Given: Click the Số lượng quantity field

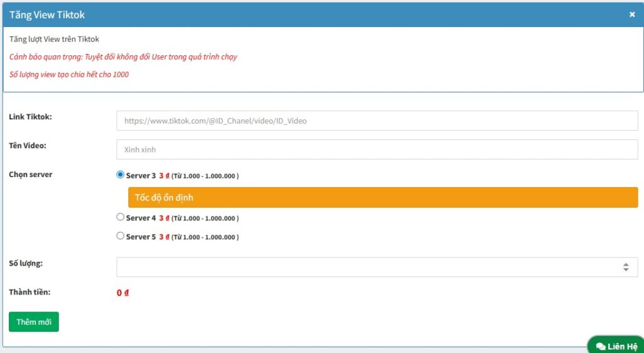Looking at the screenshot, I should tap(377, 267).
